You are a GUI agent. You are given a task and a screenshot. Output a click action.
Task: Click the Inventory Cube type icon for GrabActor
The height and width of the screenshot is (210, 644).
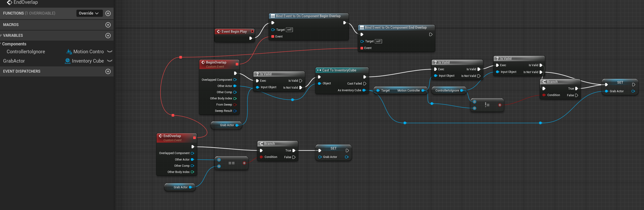tap(67, 61)
